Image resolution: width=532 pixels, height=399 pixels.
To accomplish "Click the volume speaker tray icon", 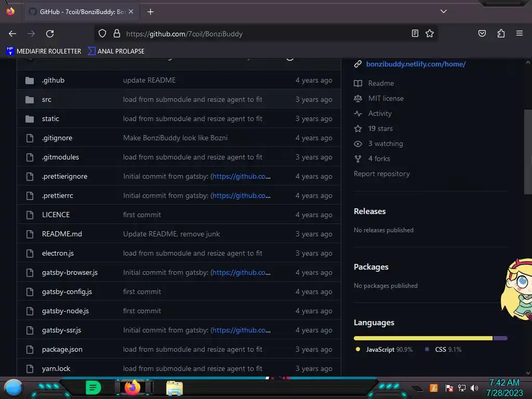I will 474,388.
